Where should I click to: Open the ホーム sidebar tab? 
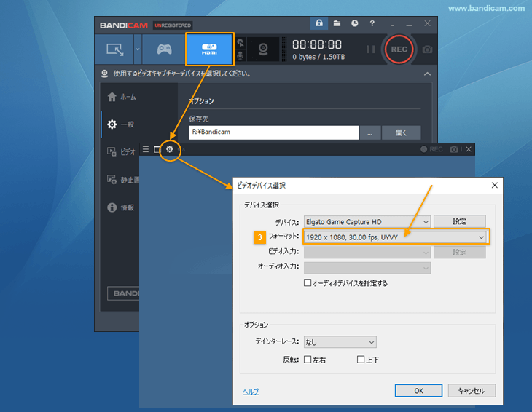point(122,97)
